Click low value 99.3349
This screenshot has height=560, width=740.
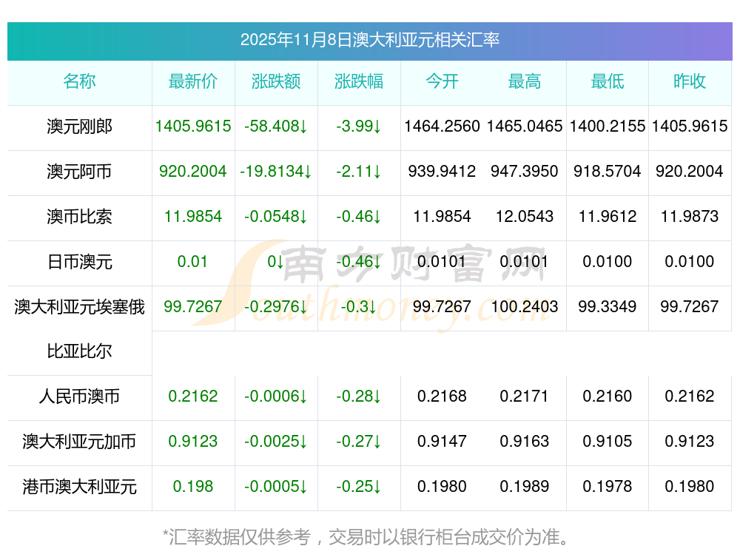click(x=608, y=306)
